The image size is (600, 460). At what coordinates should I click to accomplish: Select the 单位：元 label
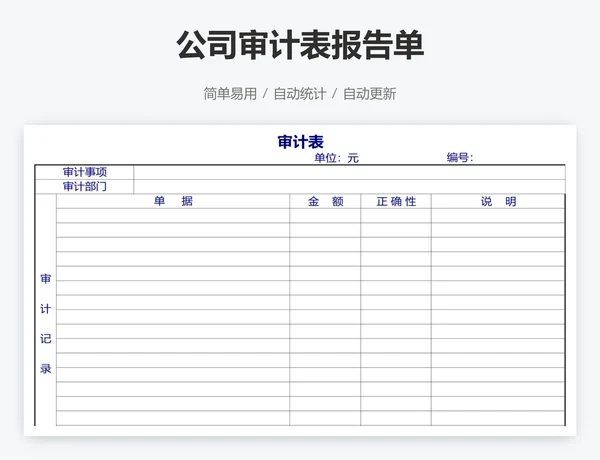coord(336,158)
